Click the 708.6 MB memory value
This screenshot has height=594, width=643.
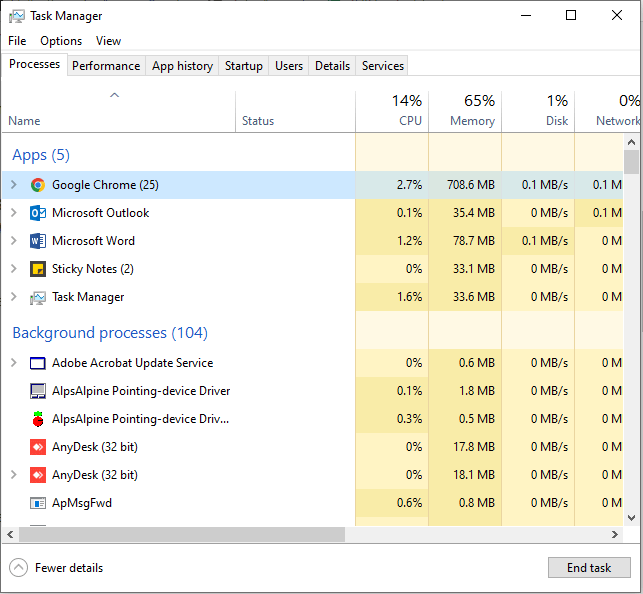coord(471,185)
